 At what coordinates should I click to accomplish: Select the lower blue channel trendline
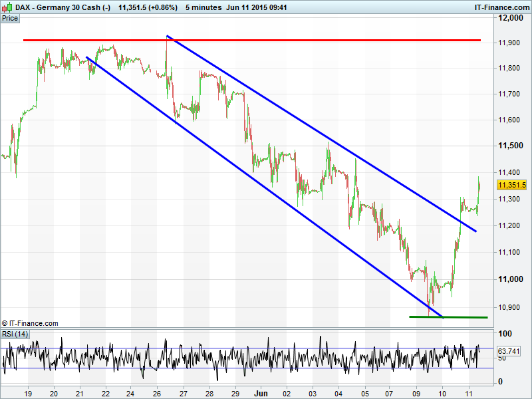[266, 187]
